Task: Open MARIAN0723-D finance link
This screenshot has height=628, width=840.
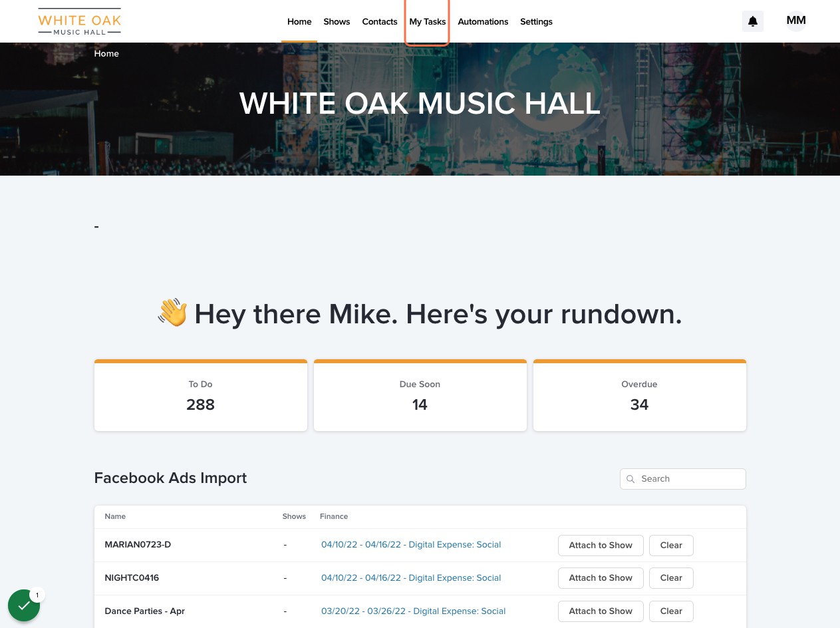Action: click(x=411, y=545)
